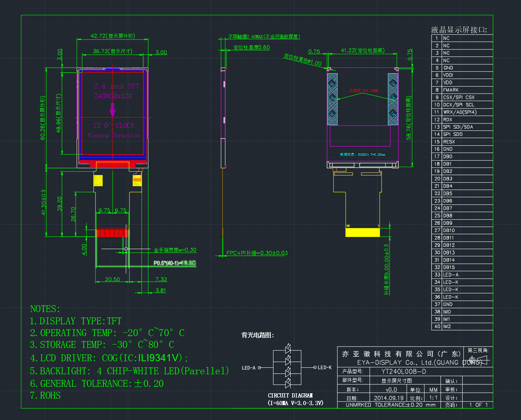521x420 pixels.
Task: Click the "2.4 inch TFT" label
Action: (x=117, y=86)
